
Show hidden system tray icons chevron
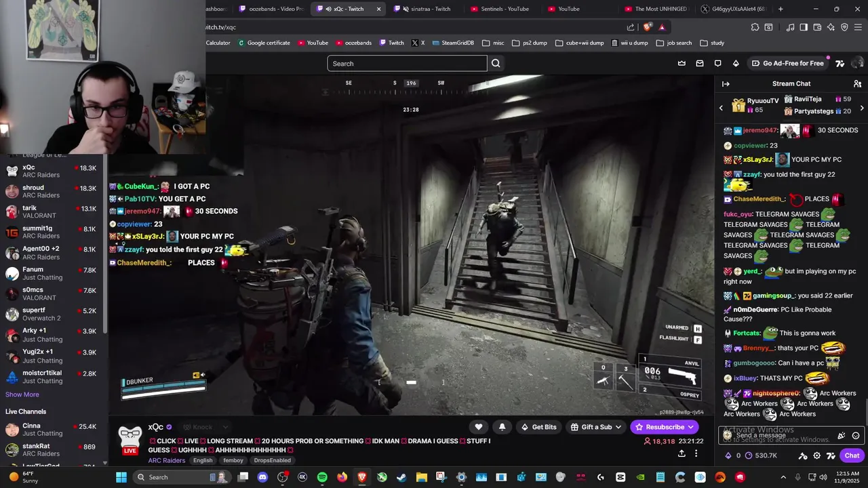[783, 477]
